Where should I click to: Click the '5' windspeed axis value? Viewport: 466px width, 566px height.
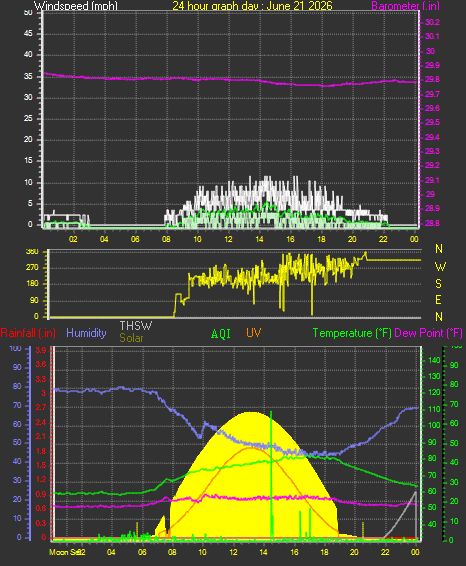(30, 204)
